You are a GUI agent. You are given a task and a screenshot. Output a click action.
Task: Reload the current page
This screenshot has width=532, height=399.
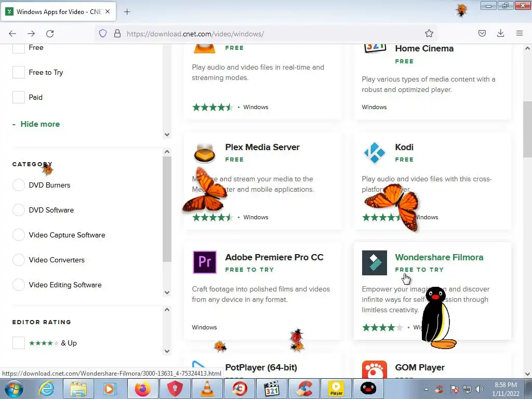click(50, 34)
